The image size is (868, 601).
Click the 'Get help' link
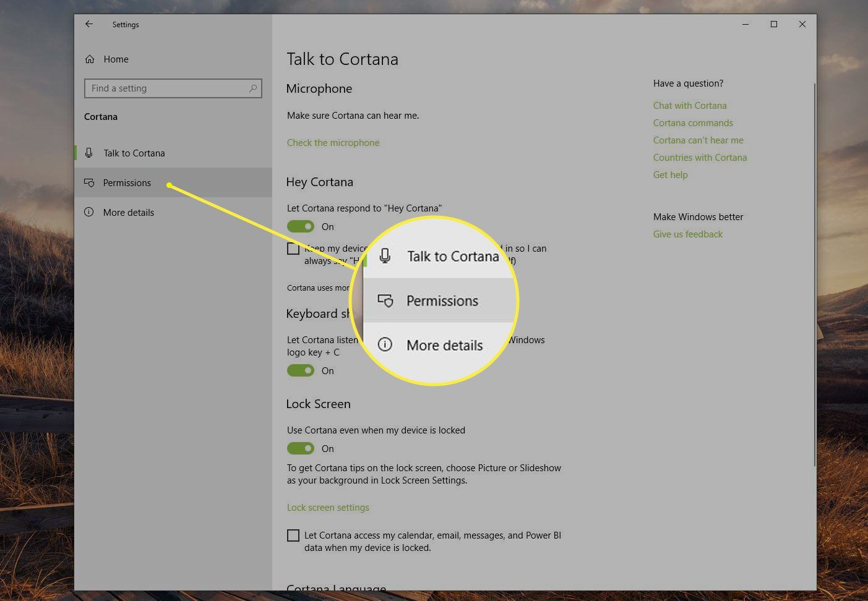670,175
